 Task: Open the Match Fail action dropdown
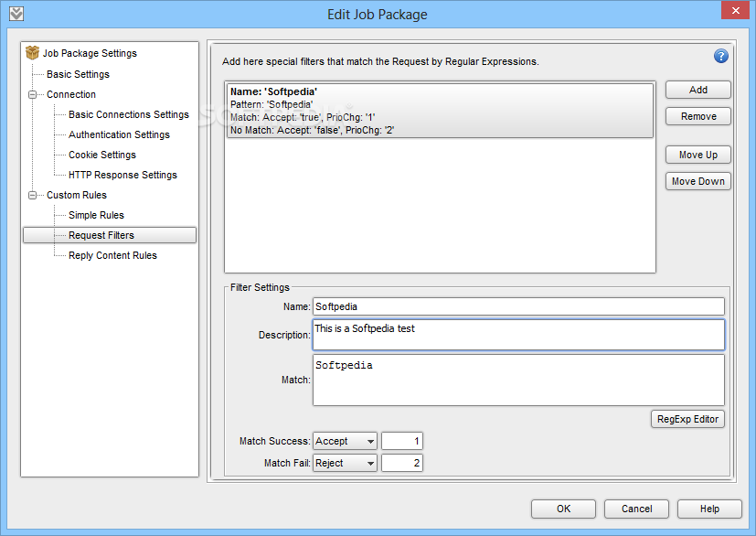point(345,463)
